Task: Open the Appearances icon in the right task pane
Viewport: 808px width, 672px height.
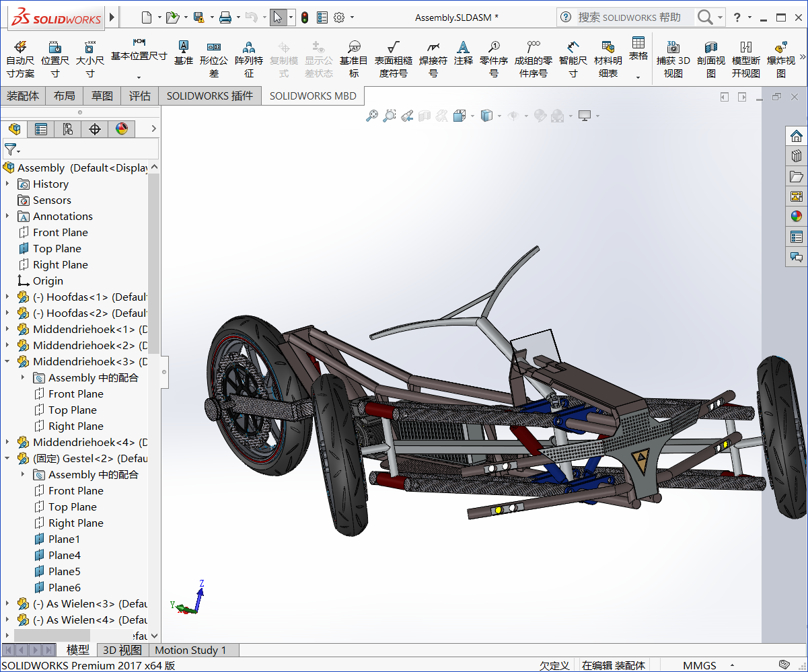Action: (x=797, y=217)
